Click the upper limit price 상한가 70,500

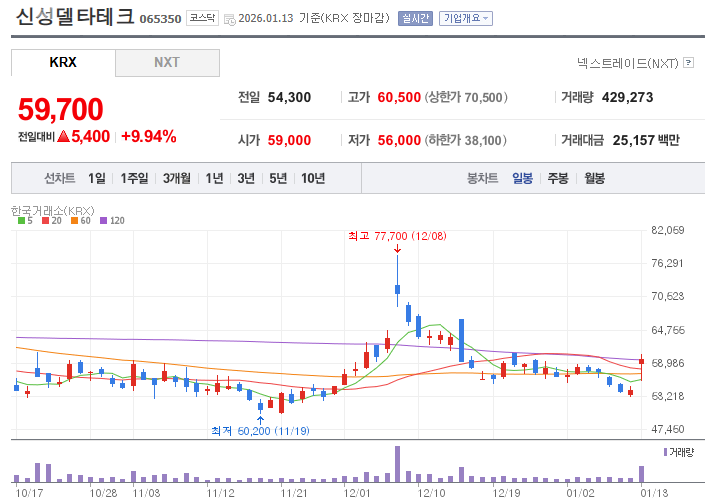pyautogui.click(x=466, y=97)
